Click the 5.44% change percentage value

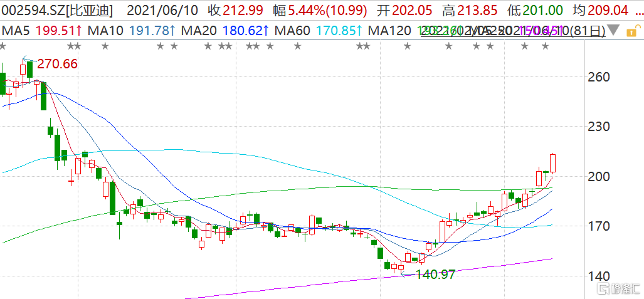pyautogui.click(x=305, y=11)
